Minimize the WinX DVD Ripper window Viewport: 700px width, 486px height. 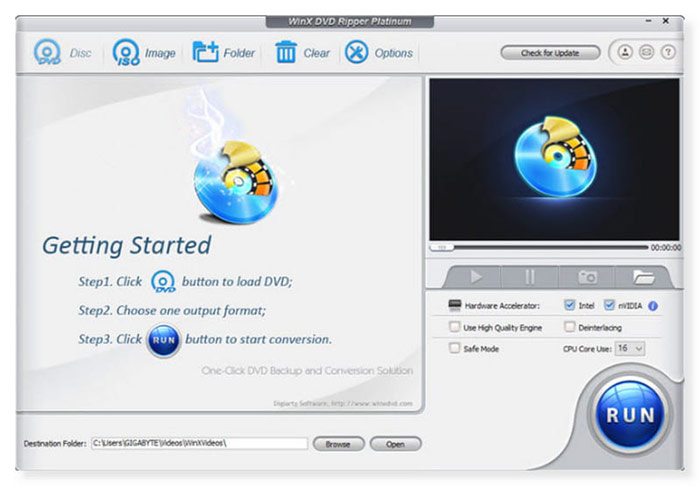pos(648,21)
